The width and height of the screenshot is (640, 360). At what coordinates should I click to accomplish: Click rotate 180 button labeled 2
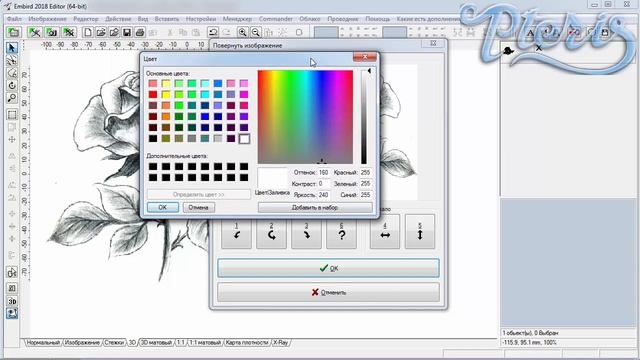271,231
